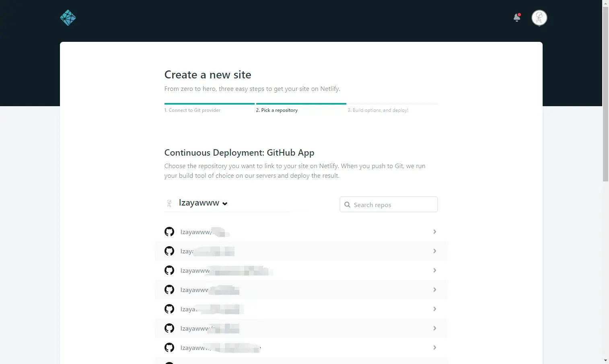
Task: Click the chevron arrow on the third repository row
Action: (x=434, y=270)
